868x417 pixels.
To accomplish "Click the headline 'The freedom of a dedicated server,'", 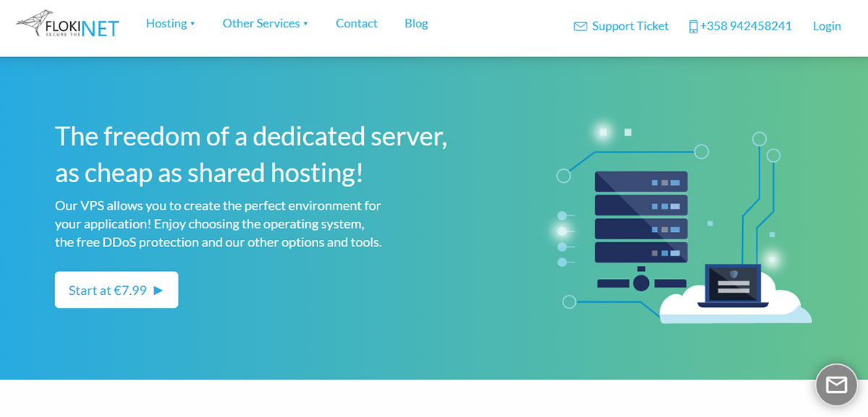I will (251, 136).
